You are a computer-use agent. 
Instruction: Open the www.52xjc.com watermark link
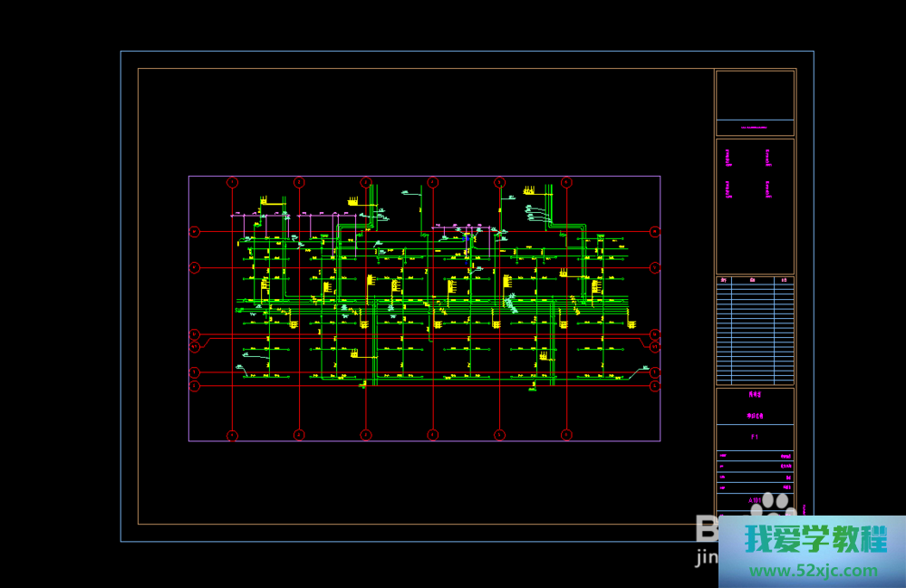click(x=812, y=571)
